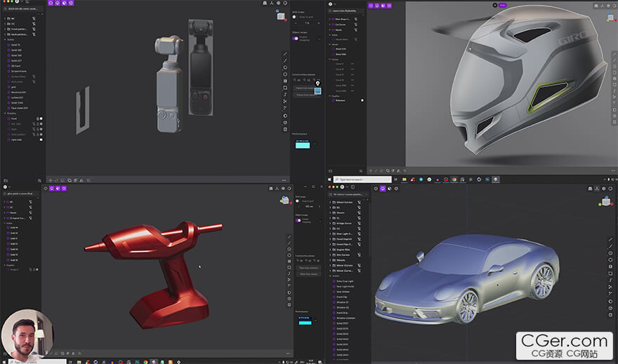Viewport: 618px width, 364px height.
Task: Toggle visibility of the Reference graphic in the helmet outliner
Action: click(x=362, y=100)
